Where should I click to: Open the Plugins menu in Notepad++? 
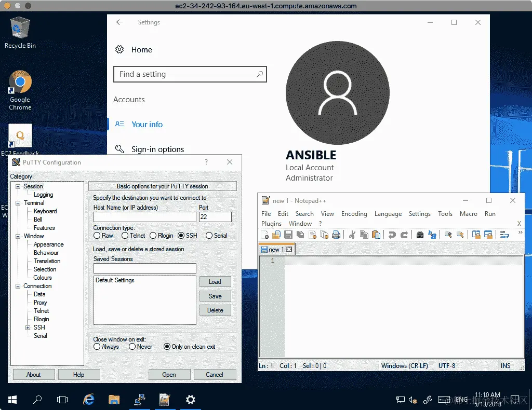[271, 224]
